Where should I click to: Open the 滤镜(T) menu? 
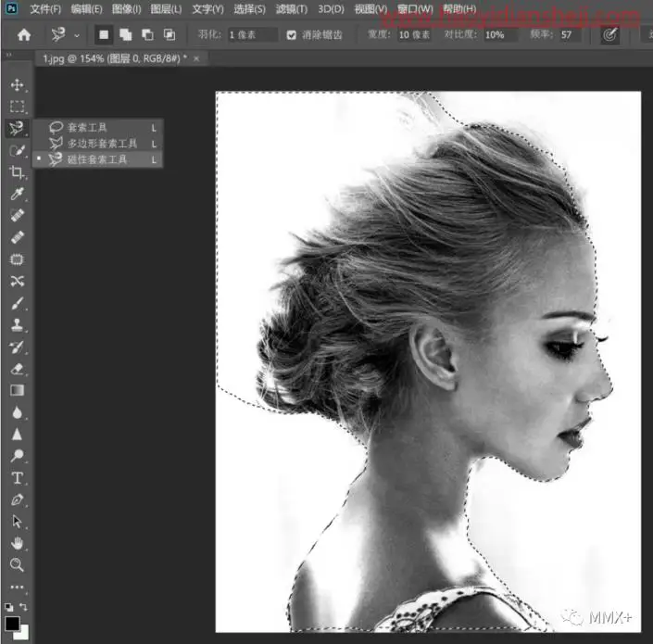(x=292, y=8)
